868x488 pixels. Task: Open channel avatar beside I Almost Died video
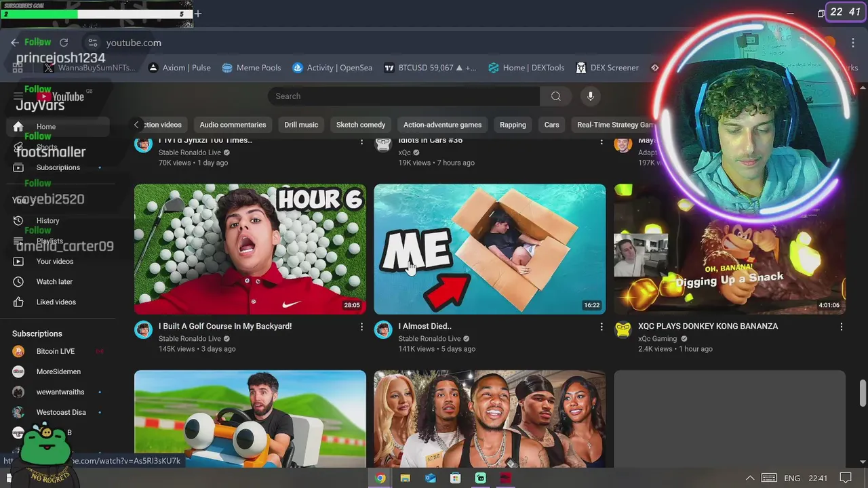tap(383, 329)
